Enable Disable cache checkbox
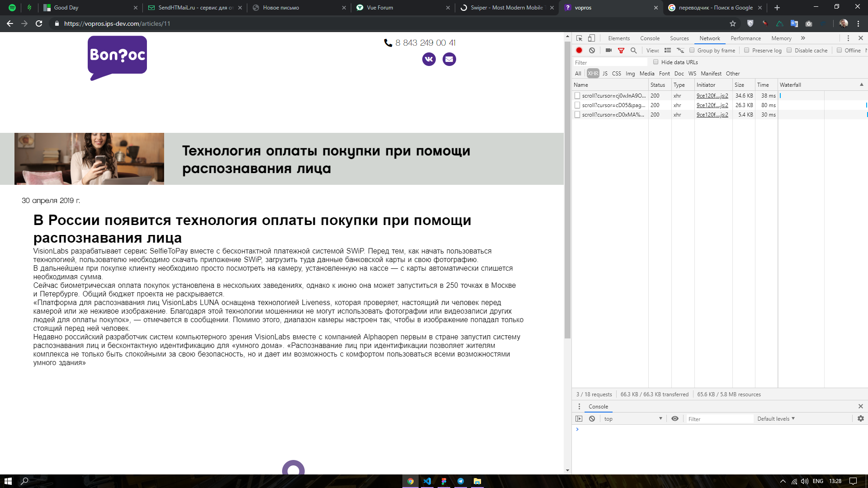The height and width of the screenshot is (488, 868). coord(789,50)
